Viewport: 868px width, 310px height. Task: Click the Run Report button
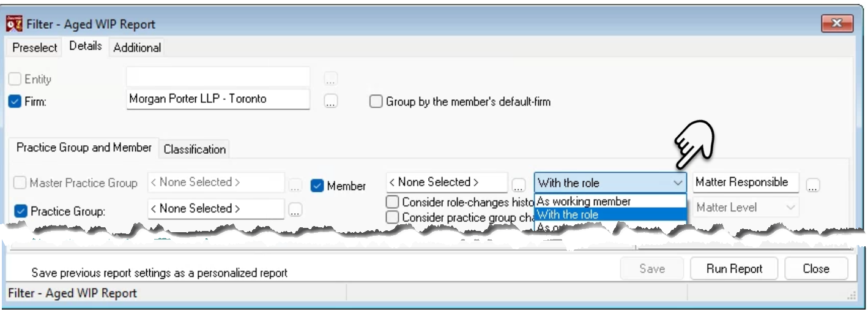[734, 268]
